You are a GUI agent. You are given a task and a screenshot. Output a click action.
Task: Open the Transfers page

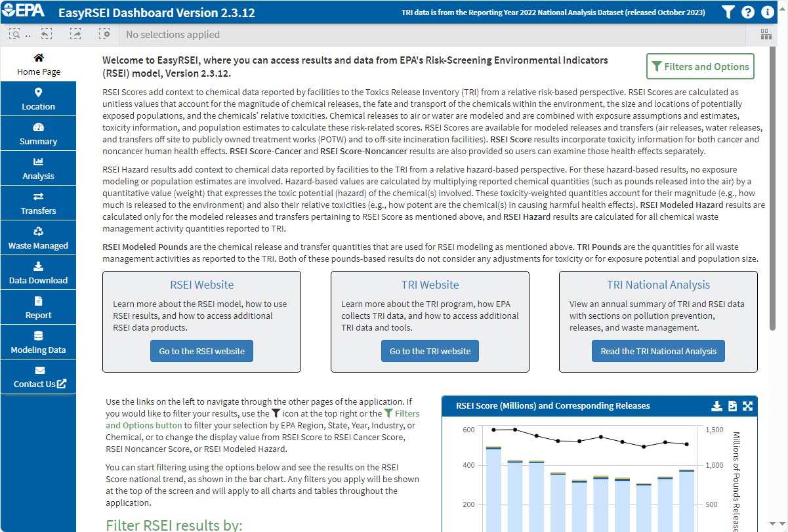point(38,203)
